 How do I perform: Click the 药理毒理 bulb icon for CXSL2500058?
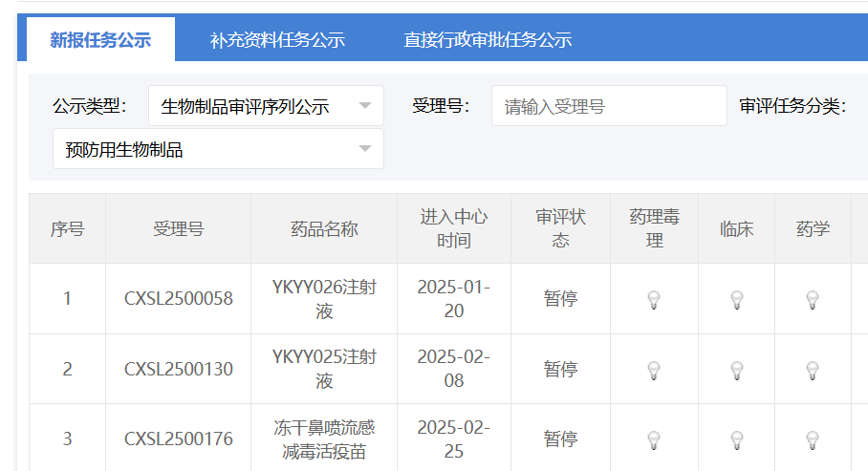point(654,299)
